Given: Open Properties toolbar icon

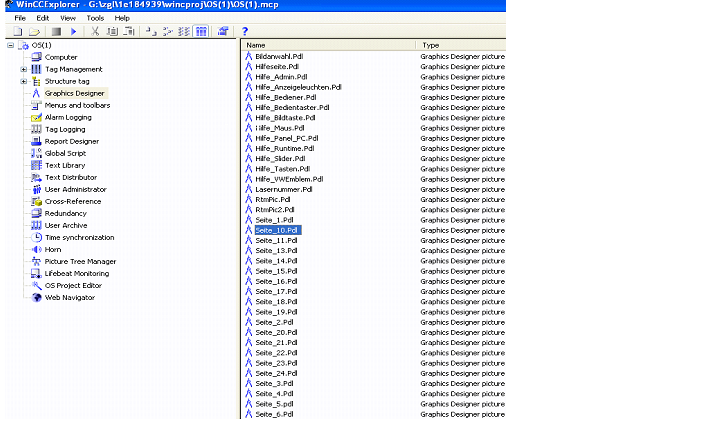Looking at the screenshot, I should click(223, 32).
